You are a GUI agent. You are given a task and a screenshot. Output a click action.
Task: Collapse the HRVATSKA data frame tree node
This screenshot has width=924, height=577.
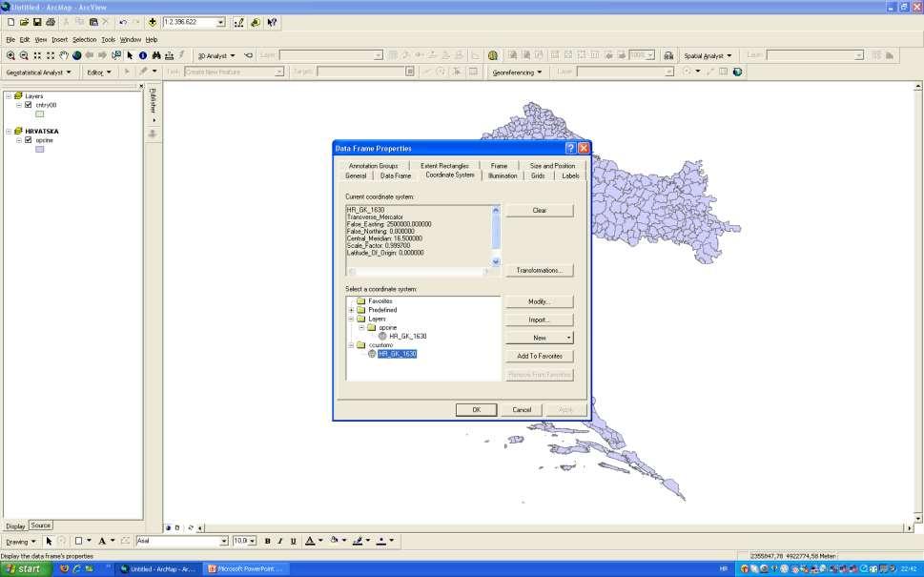pos(9,132)
